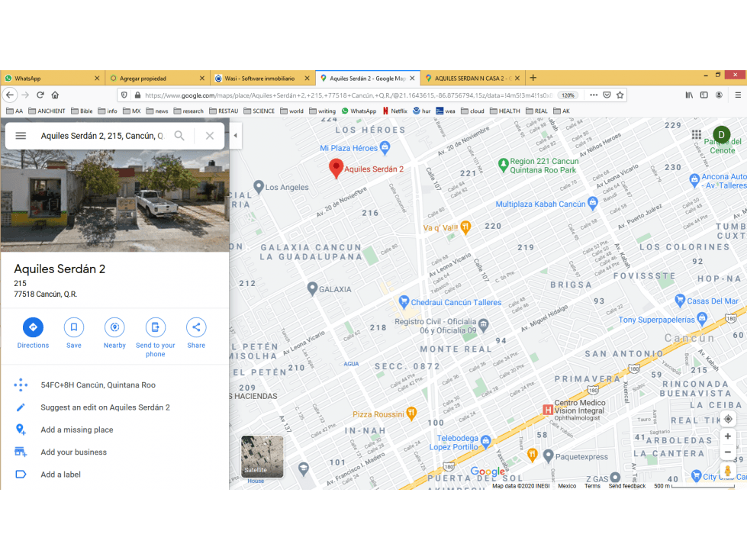This screenshot has height=560, width=747.
Task: Open the Google account avatar D
Action: (x=721, y=135)
